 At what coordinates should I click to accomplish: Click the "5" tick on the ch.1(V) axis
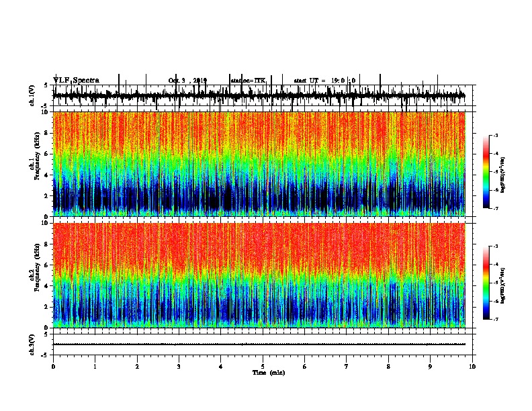[46, 85]
